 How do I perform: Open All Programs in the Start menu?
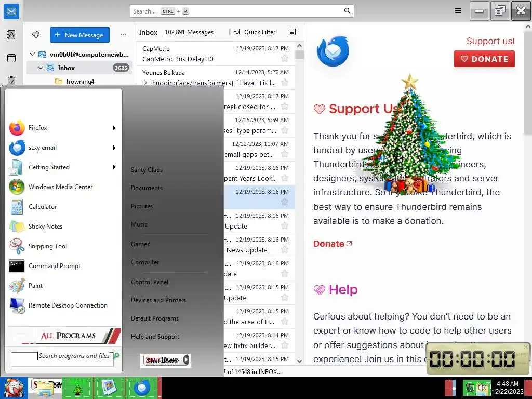pos(68,336)
